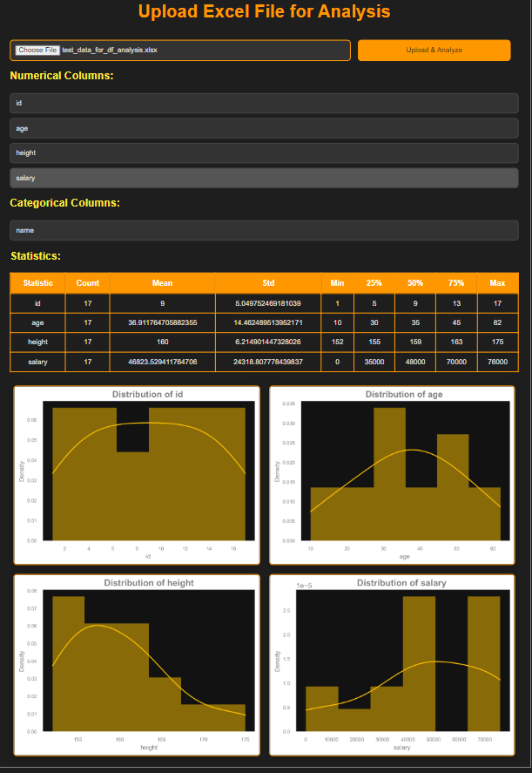Viewport: 532px width, 773px height.
Task: Click the Count column header
Action: click(88, 283)
